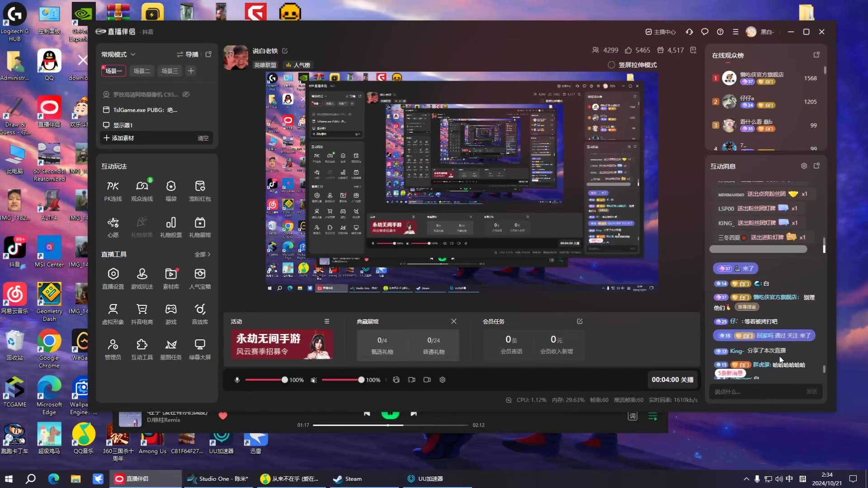Image resolution: width=868 pixels, height=488 pixels.
Task: Open 游戏玩法 game play tool
Action: tap(142, 279)
